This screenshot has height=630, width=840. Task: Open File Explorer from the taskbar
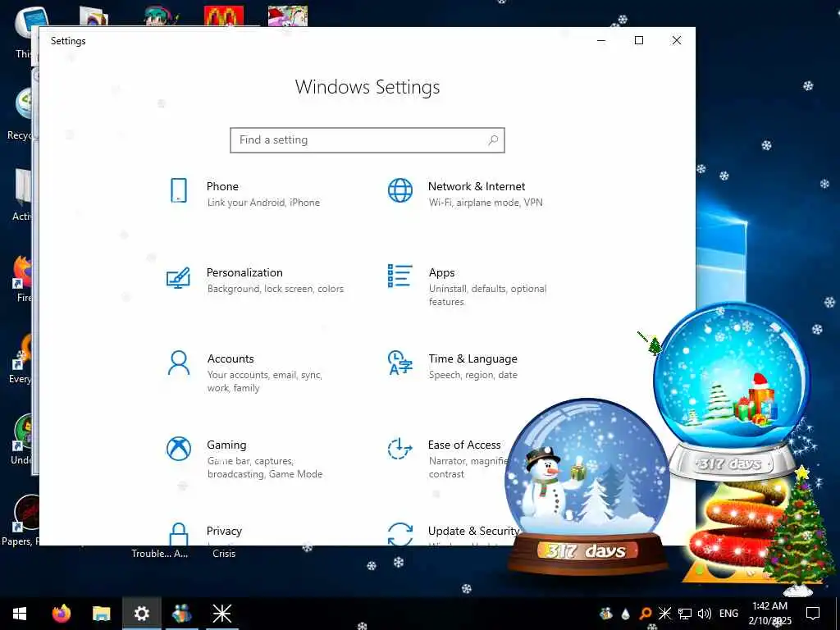click(101, 614)
